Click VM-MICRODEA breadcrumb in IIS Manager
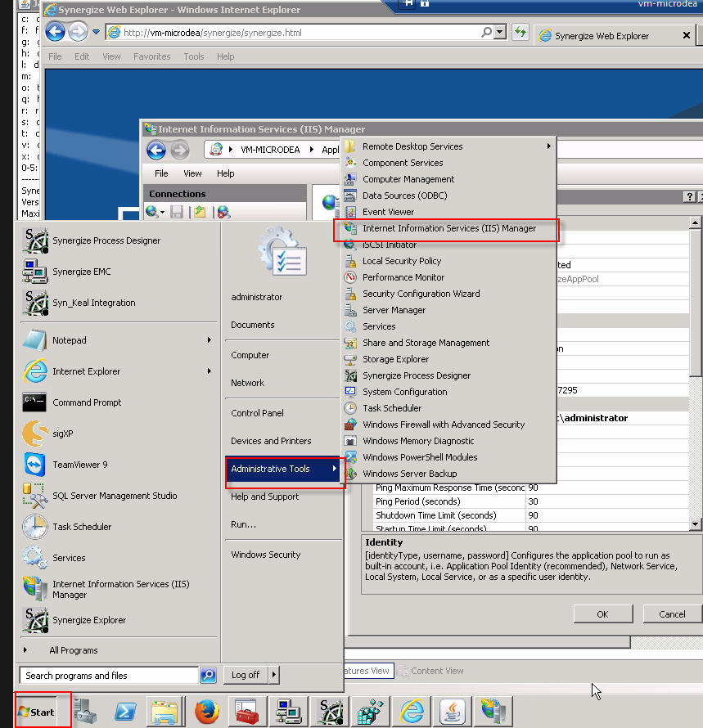This screenshot has height=728, width=703. point(270,150)
